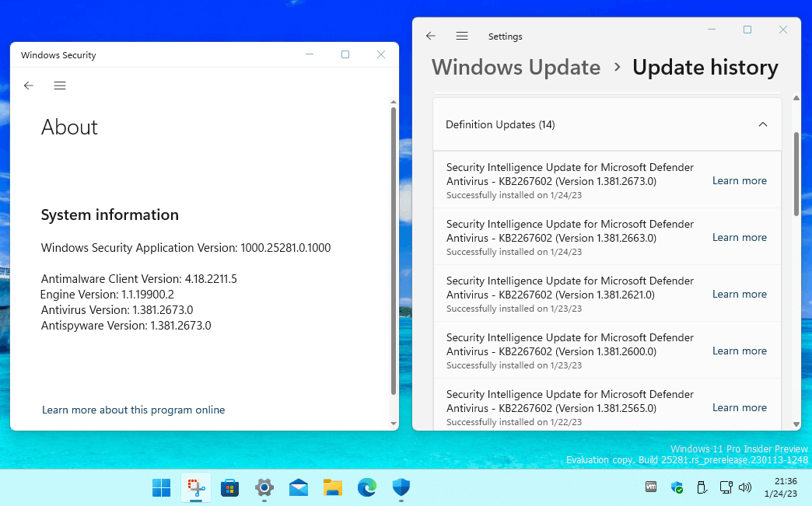
Task: Click Windows Security tray icon with checkmark
Action: pyautogui.click(x=677, y=487)
